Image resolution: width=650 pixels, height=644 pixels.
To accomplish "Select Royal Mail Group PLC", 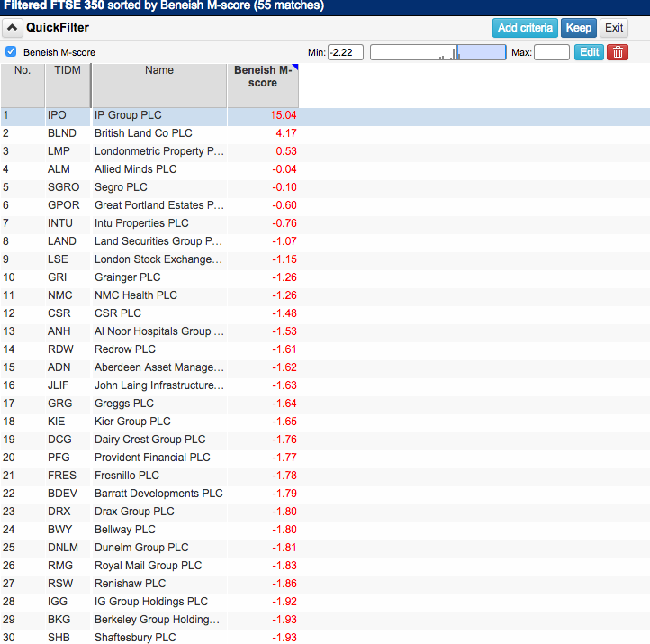I will point(148,566).
